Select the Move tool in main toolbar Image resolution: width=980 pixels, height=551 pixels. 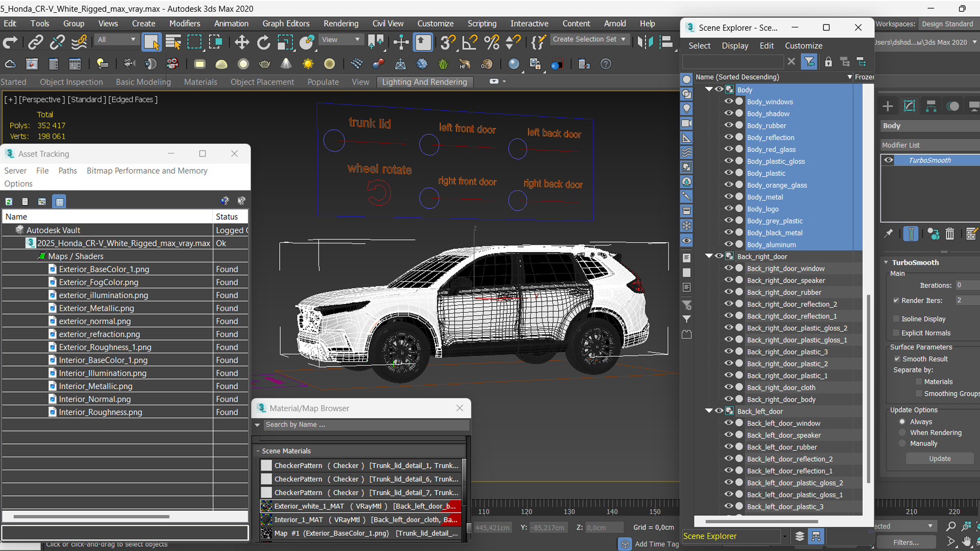click(x=242, y=42)
